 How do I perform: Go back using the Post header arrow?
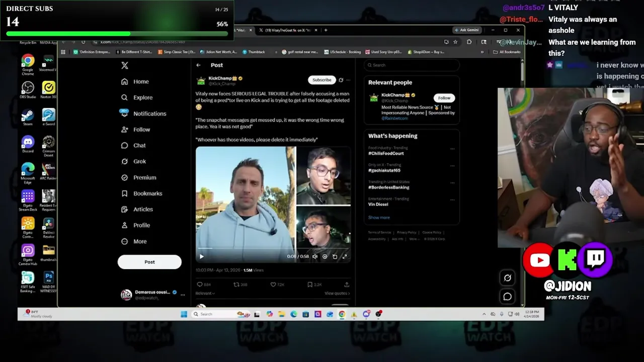point(198,65)
